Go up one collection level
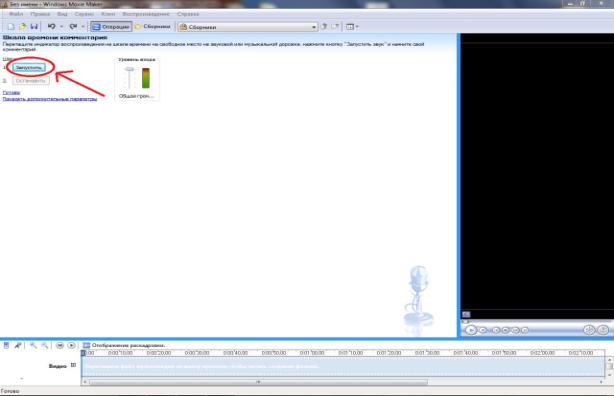The image size is (614, 396). (x=324, y=27)
